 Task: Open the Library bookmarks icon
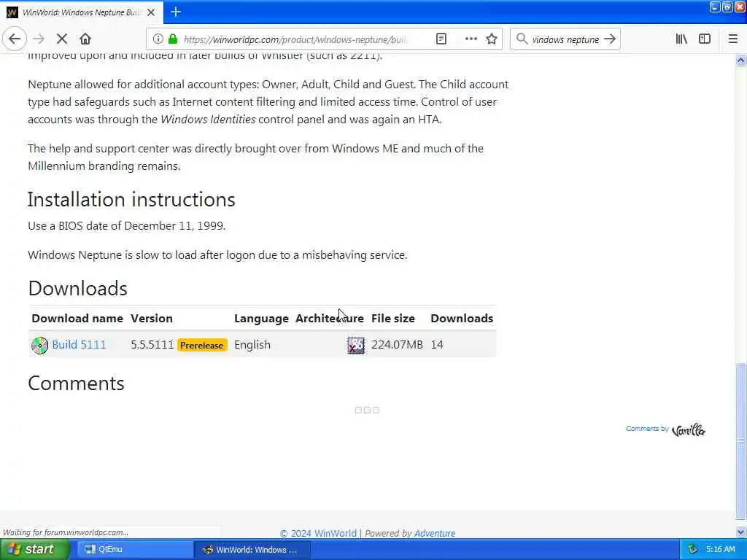click(x=681, y=39)
